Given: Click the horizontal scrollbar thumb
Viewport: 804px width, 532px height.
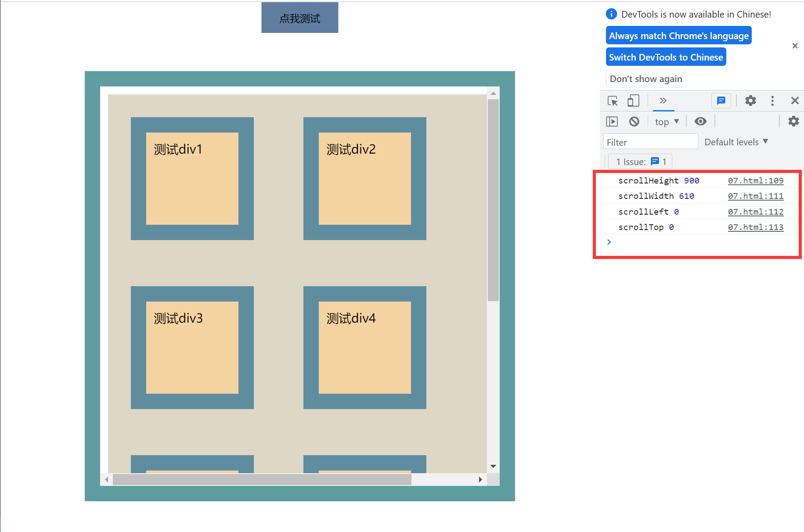Looking at the screenshot, I should click(262, 479).
